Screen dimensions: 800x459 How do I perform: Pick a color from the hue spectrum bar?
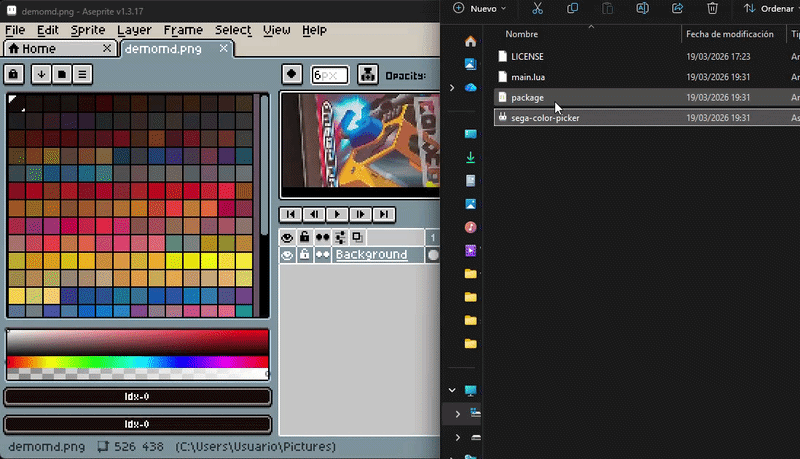pos(137,362)
